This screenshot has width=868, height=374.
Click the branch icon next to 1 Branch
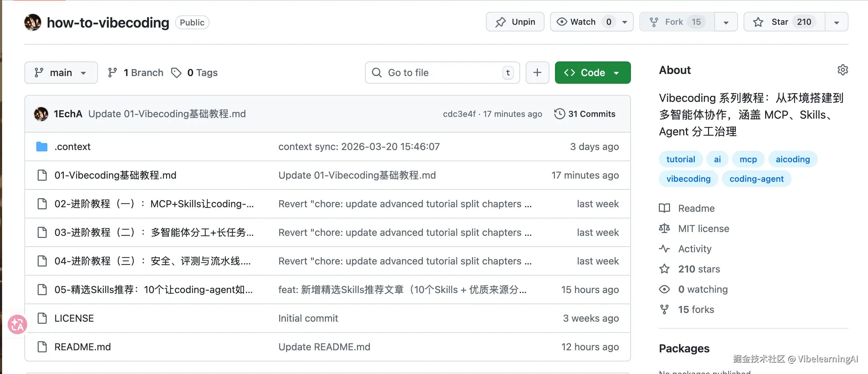point(112,72)
